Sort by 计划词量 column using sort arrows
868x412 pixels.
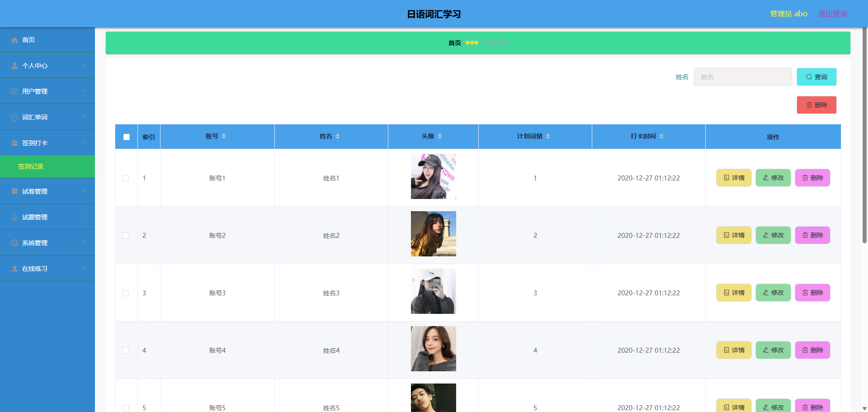548,137
